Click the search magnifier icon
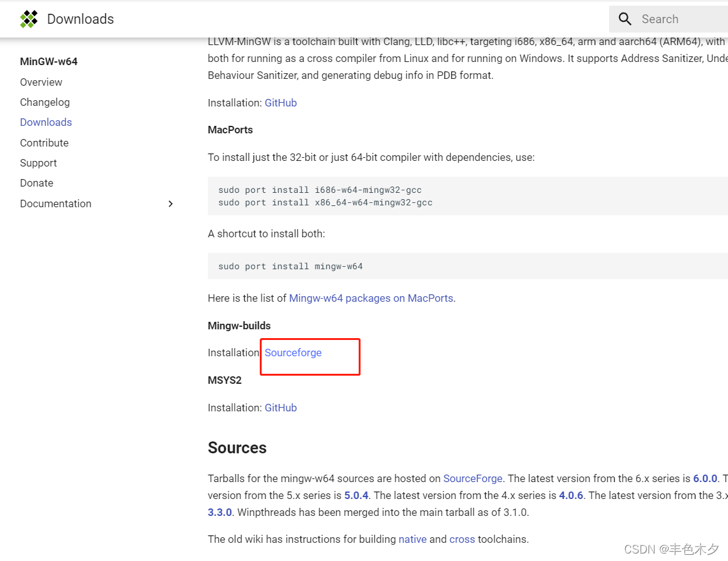728x561 pixels. (625, 19)
